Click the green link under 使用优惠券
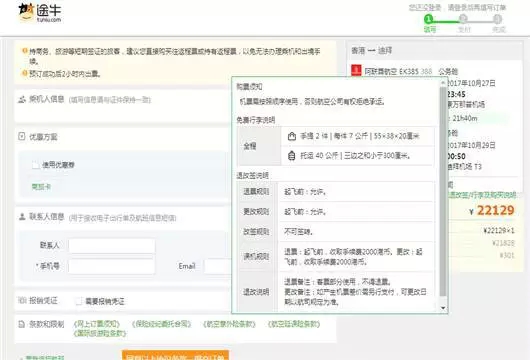 pyautogui.click(x=41, y=187)
